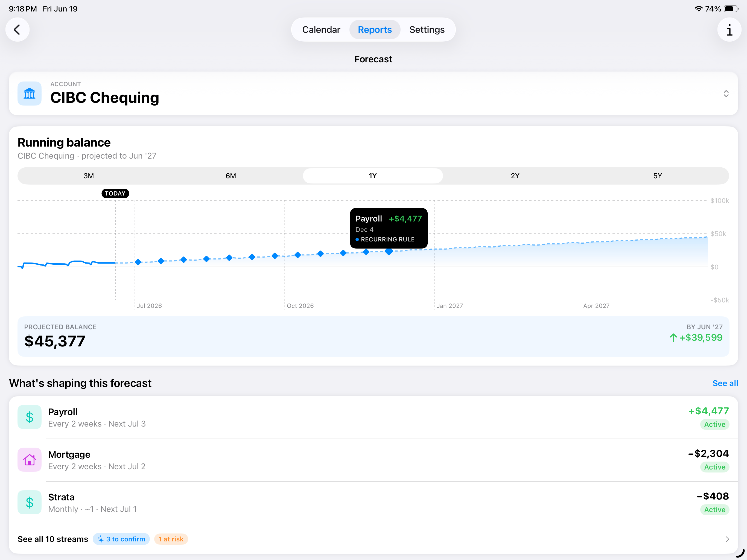The image size is (747, 560).
Task: Tap the Jul 2026 axis label
Action: point(149,306)
